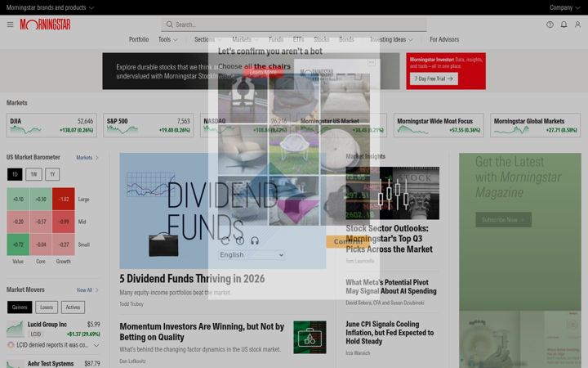Go to Bonds in the navigation

coord(346,39)
